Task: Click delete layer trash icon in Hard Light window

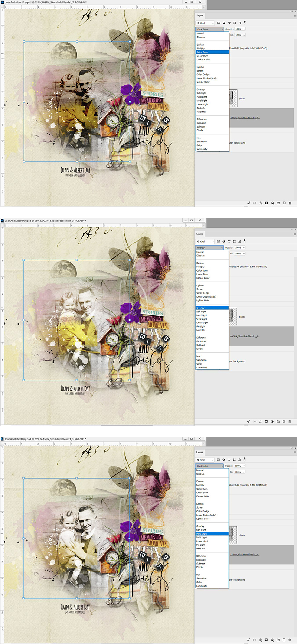Action: 290,640
